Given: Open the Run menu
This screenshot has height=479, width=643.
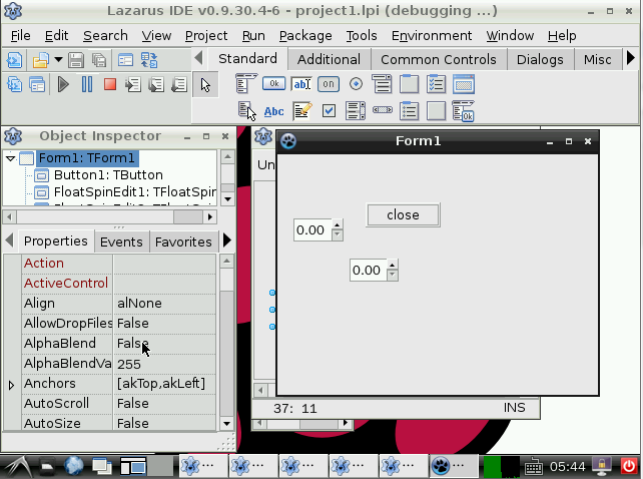Looking at the screenshot, I should coord(253,36).
